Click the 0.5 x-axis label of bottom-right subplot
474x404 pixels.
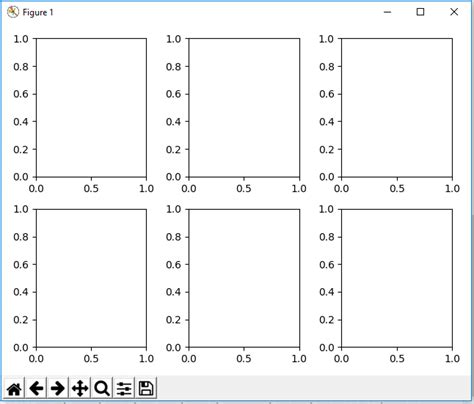[397, 359]
